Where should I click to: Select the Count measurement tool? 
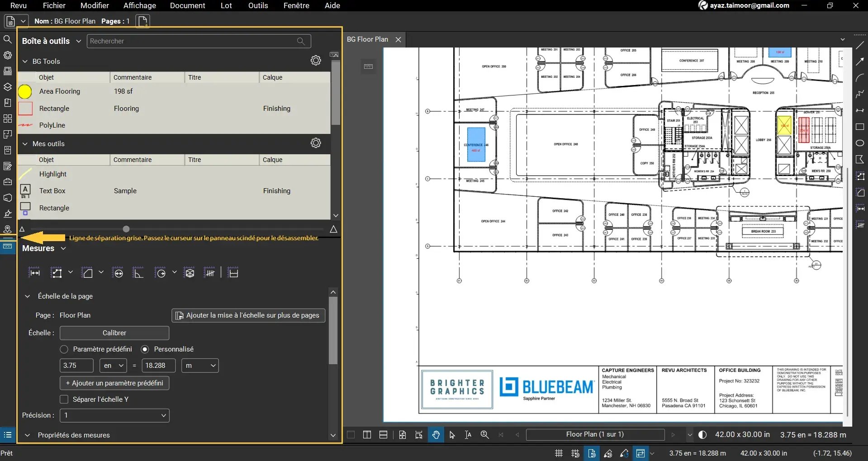click(x=210, y=272)
